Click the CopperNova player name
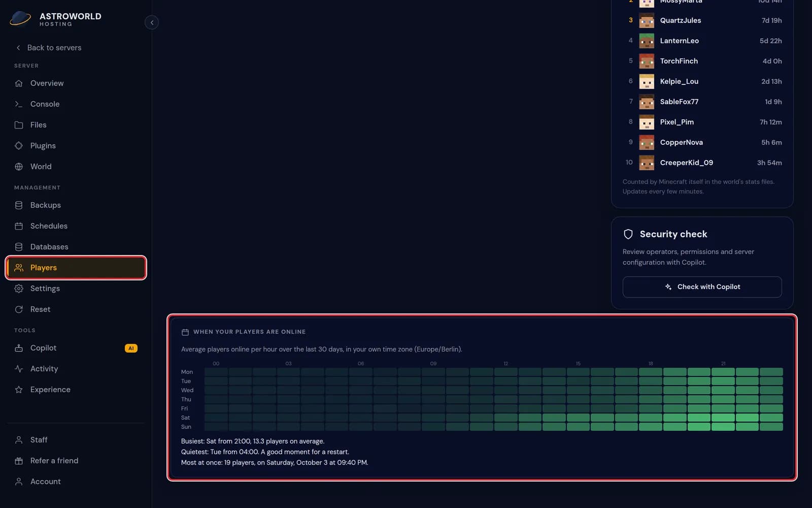Screen dimensions: 812x508 [681, 142]
